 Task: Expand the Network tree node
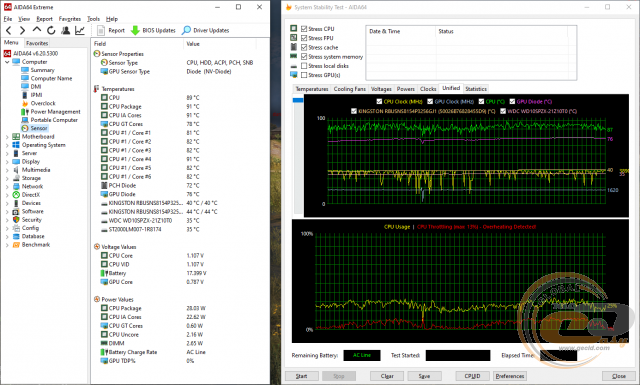tap(7, 187)
